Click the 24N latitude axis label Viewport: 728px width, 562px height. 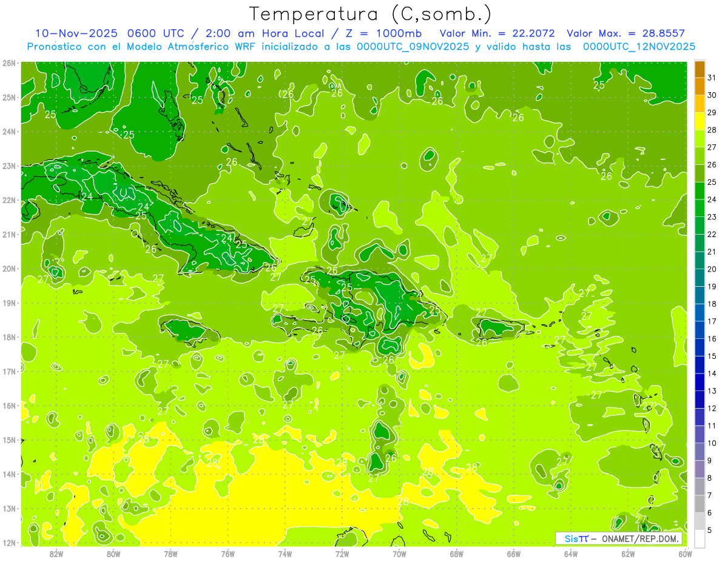(x=8, y=132)
